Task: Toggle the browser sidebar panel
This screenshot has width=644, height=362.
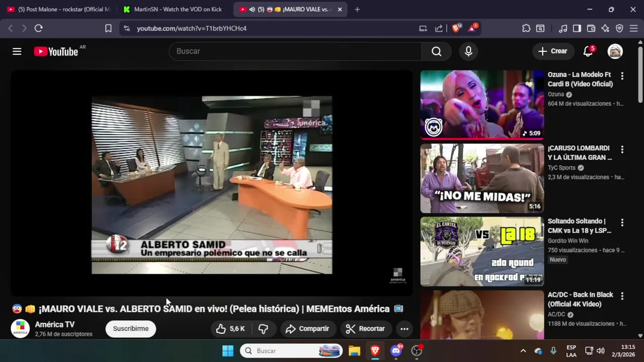Action: [577, 29]
